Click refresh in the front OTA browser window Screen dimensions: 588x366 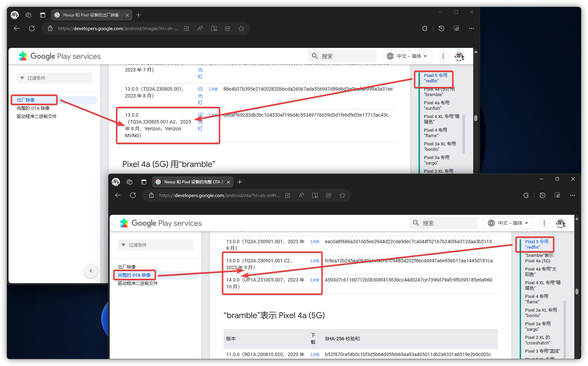[133, 195]
